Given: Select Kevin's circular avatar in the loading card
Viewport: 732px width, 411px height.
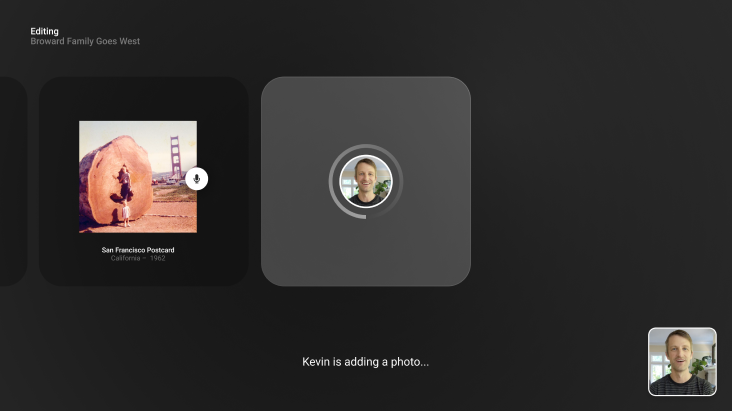Looking at the screenshot, I should tap(366, 181).
